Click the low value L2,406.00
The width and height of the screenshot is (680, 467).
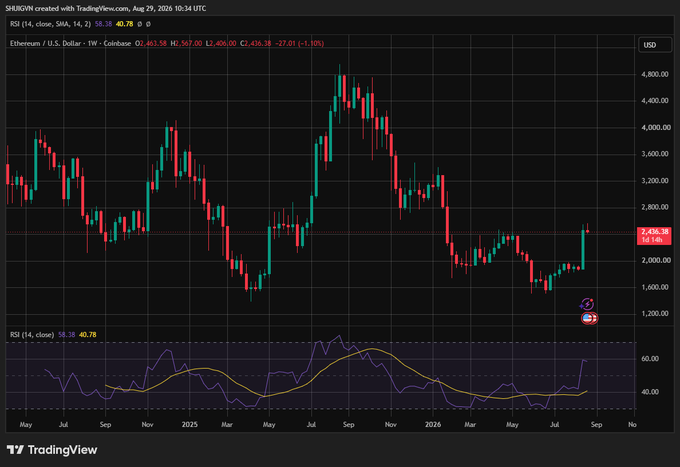pos(221,43)
